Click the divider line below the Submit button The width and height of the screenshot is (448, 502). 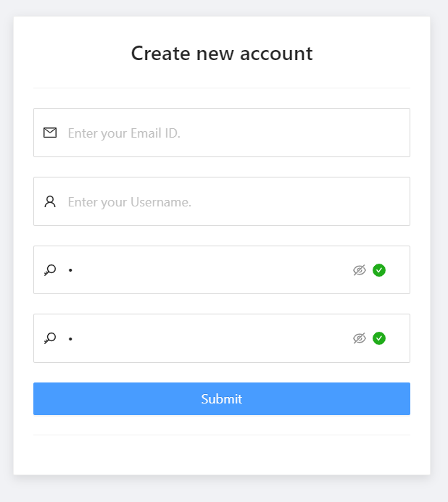point(222,435)
